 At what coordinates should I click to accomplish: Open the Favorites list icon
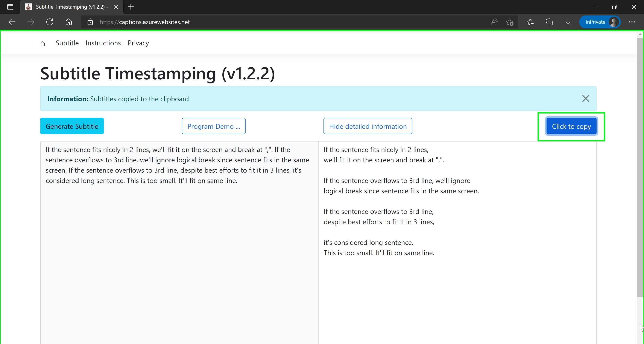point(530,22)
